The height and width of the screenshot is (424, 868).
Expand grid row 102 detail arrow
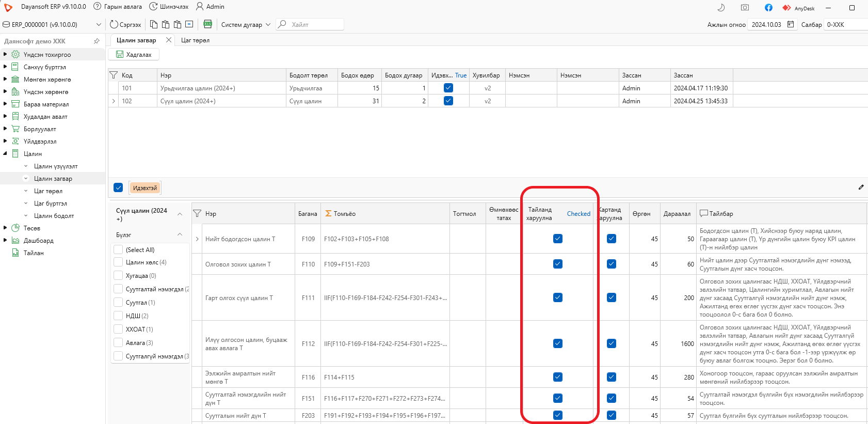(x=114, y=101)
